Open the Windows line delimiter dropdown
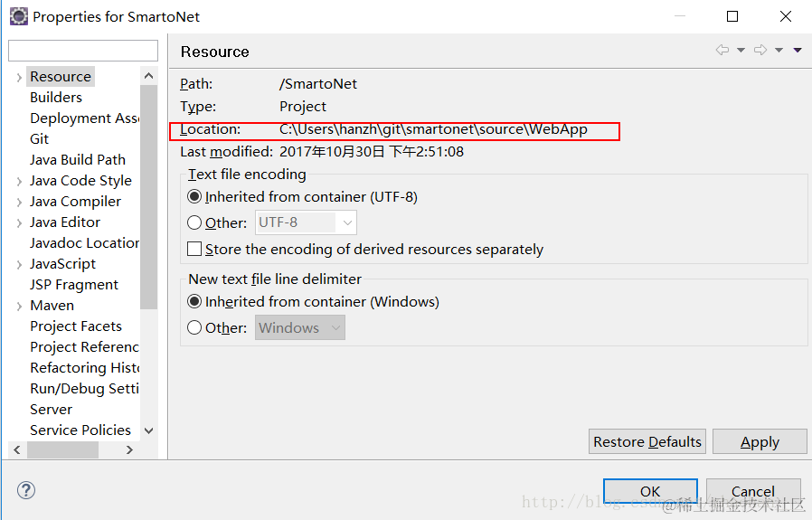The height and width of the screenshot is (520, 812). click(x=300, y=328)
